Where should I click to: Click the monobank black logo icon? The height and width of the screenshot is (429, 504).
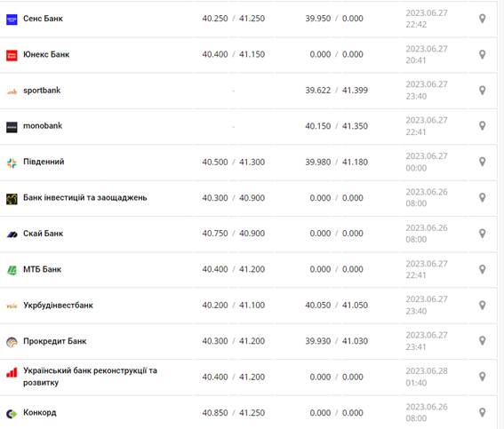pyautogui.click(x=12, y=127)
